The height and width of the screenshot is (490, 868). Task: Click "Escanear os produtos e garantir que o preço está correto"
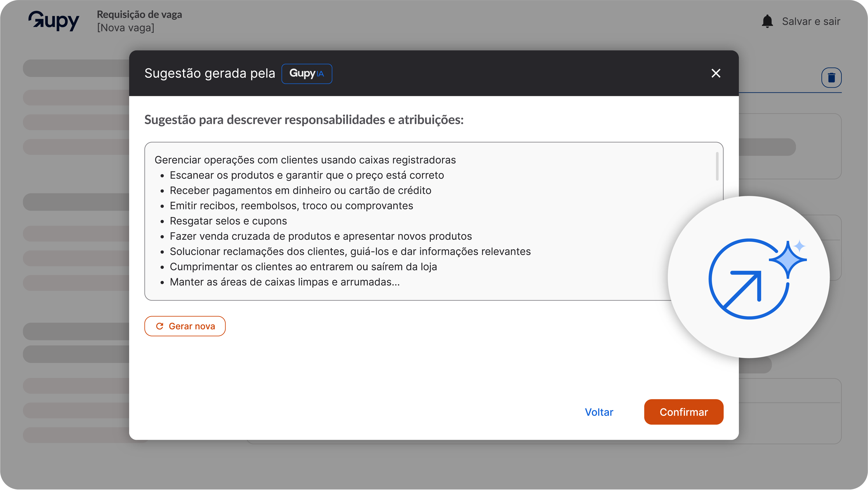(x=307, y=175)
